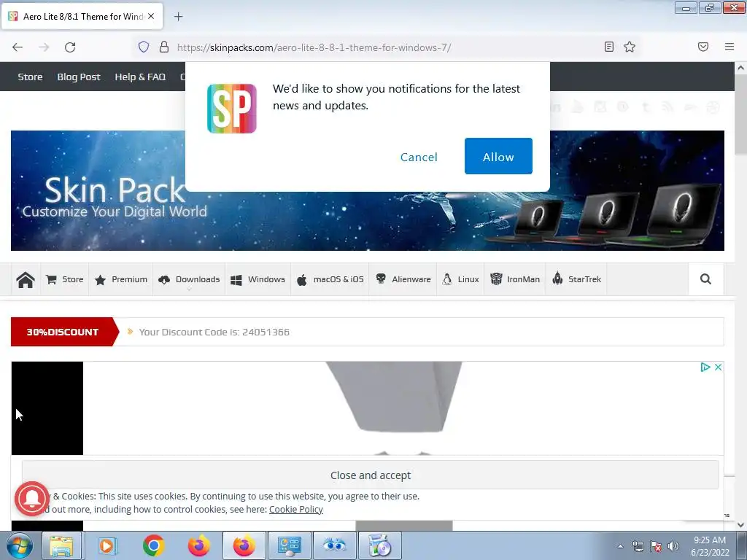Allow notifications from Skin Pack
Image resolution: width=747 pixels, height=560 pixels.
498,156
